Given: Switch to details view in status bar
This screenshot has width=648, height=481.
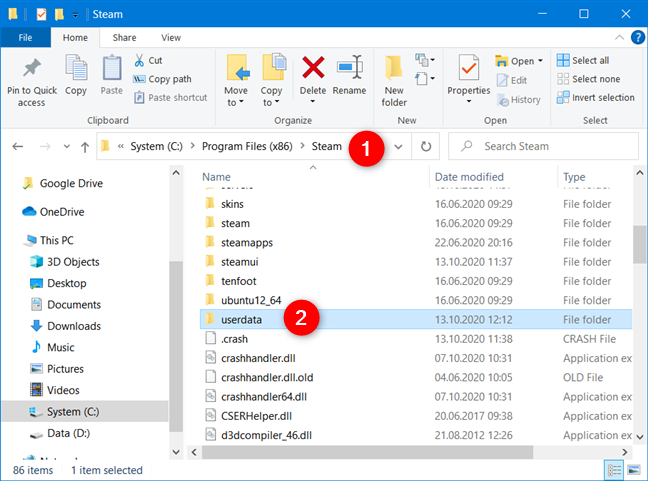Looking at the screenshot, I should coord(612,469).
